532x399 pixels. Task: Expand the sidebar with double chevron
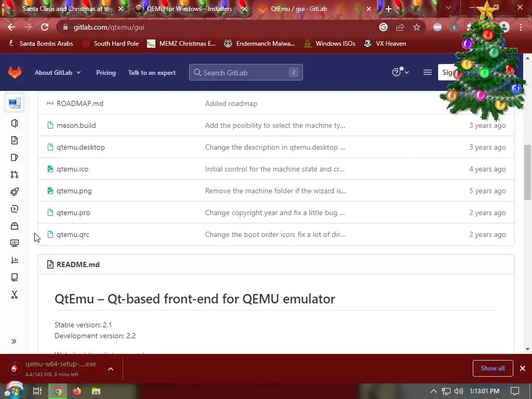click(14, 341)
